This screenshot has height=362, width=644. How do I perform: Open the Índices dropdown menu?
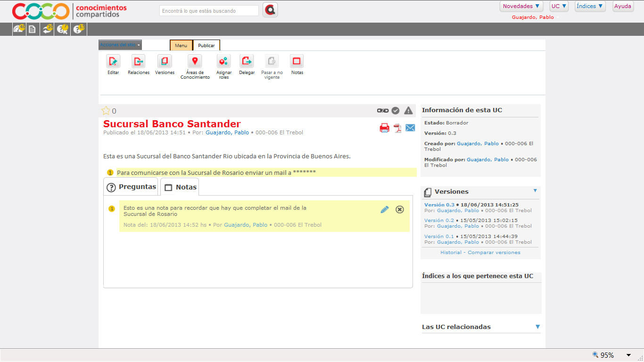(x=590, y=6)
